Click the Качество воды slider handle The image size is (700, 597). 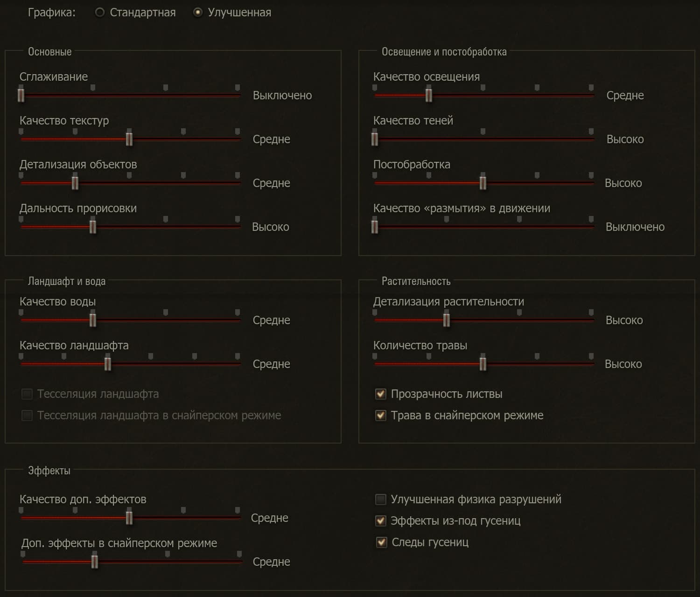[93, 320]
